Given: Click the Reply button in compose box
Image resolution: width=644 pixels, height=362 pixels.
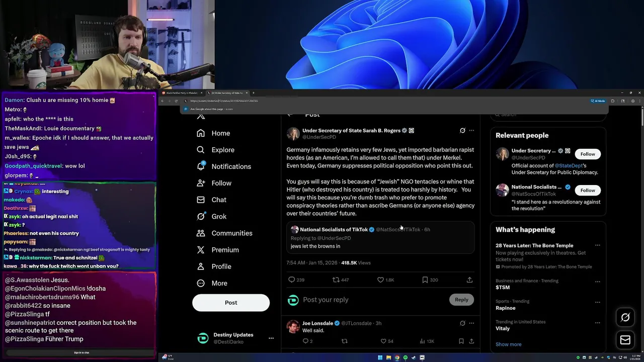Looking at the screenshot, I should (x=461, y=300).
